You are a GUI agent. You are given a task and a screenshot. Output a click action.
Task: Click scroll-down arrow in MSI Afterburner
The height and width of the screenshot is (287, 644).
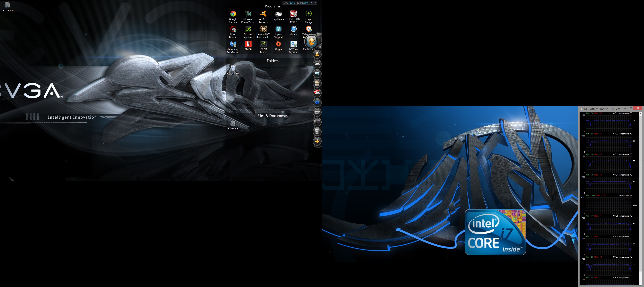point(641,284)
